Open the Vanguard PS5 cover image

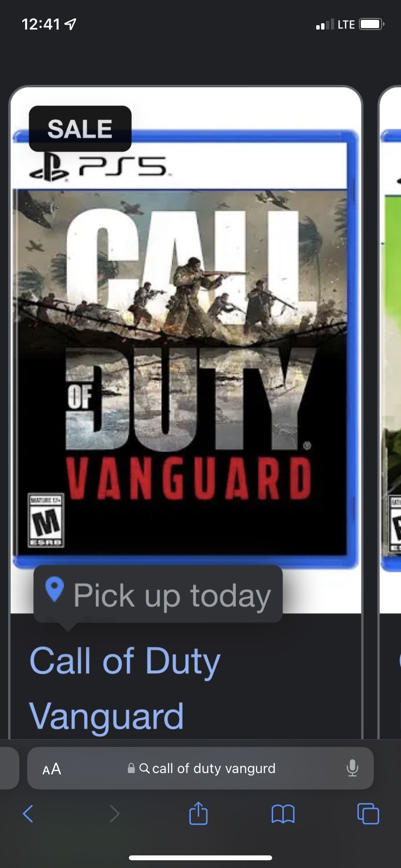click(185, 350)
